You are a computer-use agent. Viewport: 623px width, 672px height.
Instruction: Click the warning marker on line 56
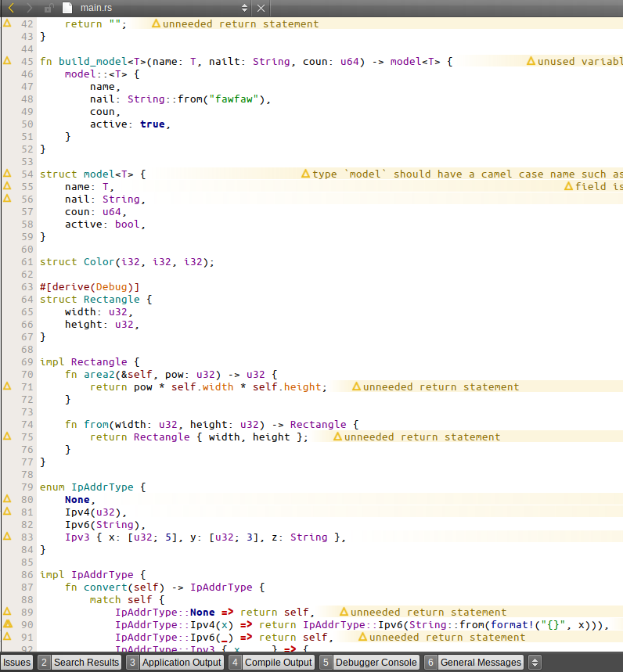(7, 199)
